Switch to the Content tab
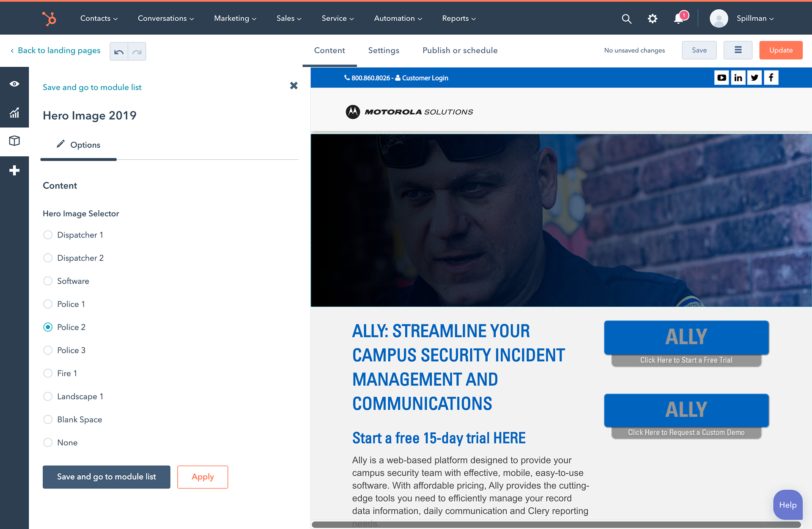The image size is (812, 529). click(x=329, y=51)
